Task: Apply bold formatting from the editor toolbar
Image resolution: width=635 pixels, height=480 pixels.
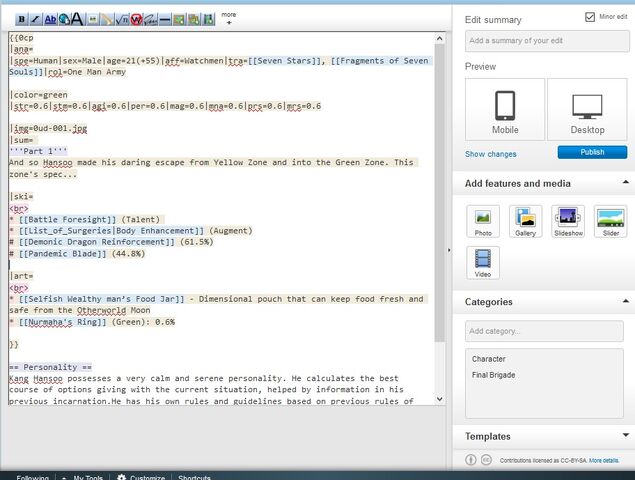Action: [21, 19]
